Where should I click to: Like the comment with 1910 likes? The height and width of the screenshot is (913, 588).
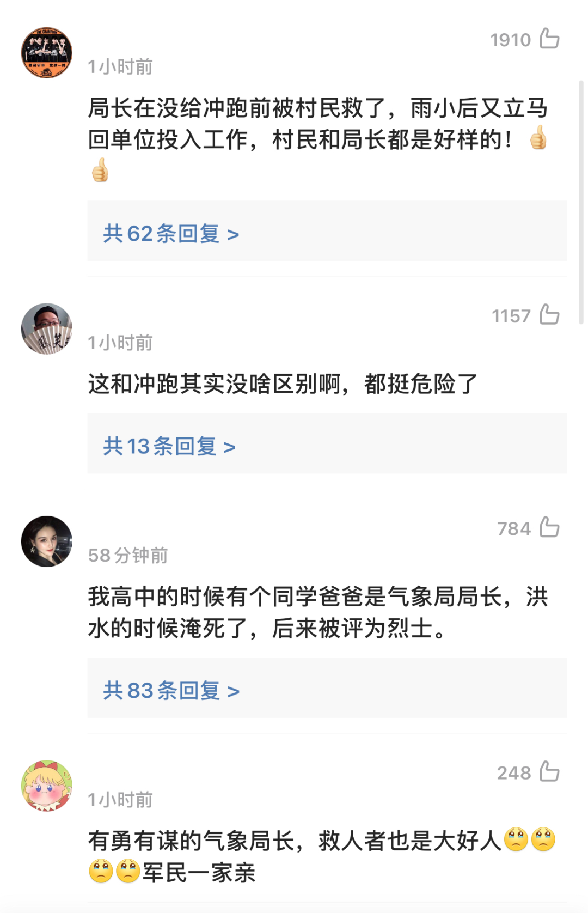[x=549, y=39]
